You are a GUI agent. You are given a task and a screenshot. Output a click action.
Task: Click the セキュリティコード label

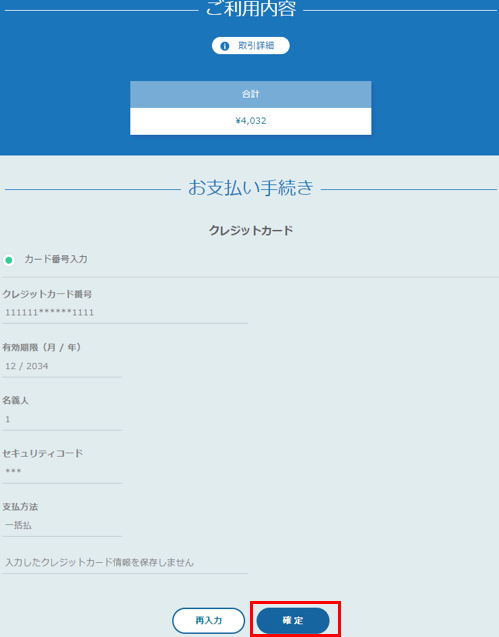tap(43, 453)
